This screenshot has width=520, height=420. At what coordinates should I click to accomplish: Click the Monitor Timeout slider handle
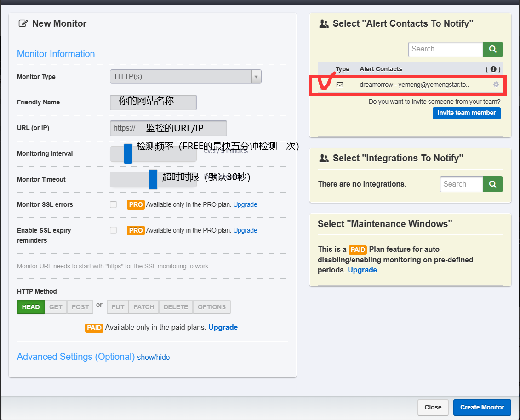(153, 179)
